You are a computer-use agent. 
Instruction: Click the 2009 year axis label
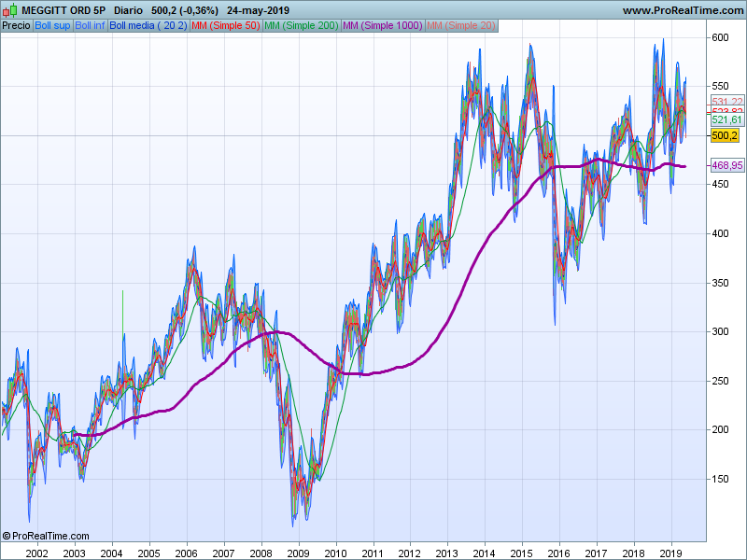(298, 553)
